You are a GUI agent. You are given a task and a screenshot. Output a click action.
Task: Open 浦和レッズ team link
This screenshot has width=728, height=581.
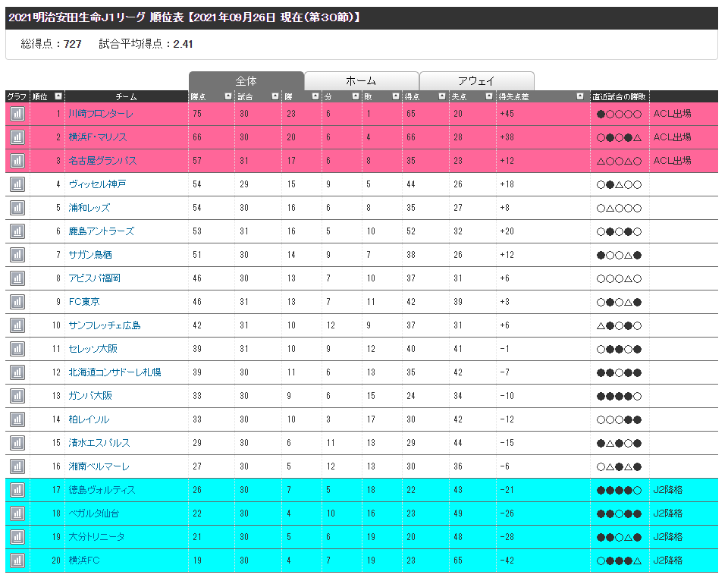click(89, 208)
